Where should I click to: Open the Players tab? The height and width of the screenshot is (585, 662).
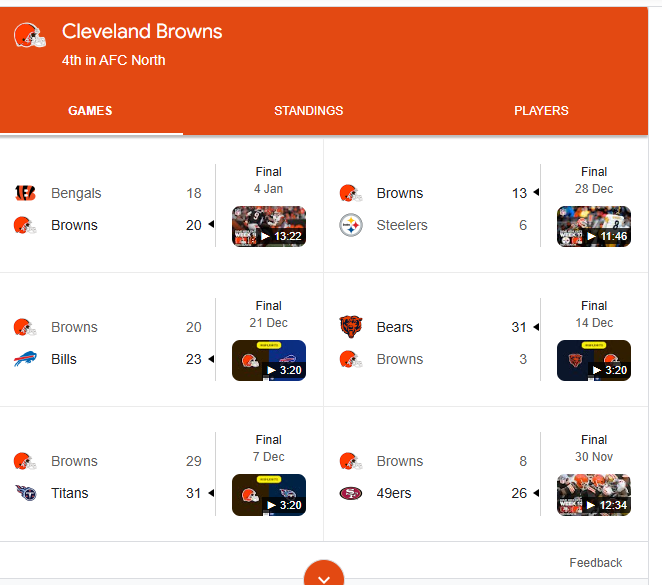(541, 111)
